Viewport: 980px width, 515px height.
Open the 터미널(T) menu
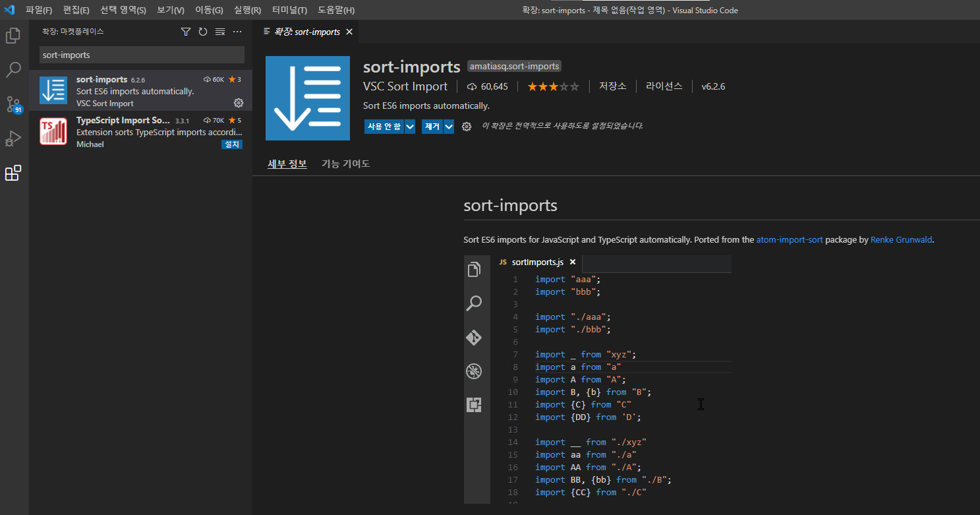coord(289,10)
